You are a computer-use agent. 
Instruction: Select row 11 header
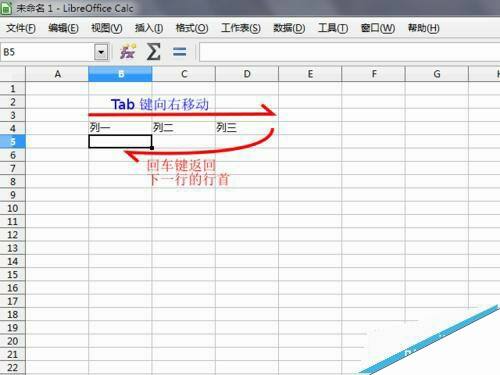pos(13,222)
